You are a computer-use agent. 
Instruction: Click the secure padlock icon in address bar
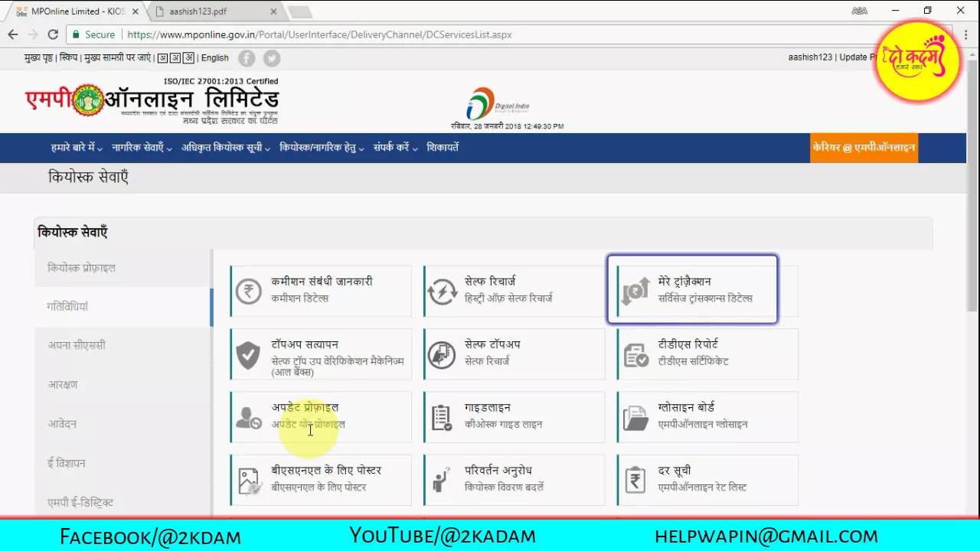pyautogui.click(x=75, y=34)
